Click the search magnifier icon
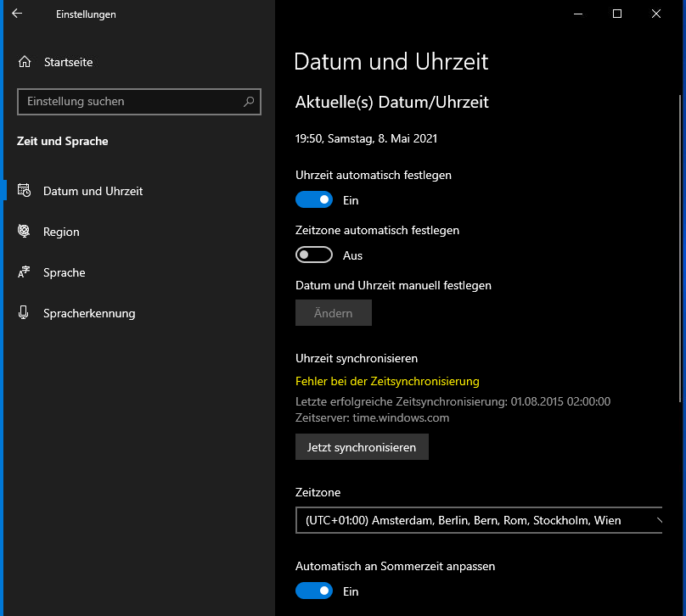This screenshot has height=616, width=686. (249, 102)
